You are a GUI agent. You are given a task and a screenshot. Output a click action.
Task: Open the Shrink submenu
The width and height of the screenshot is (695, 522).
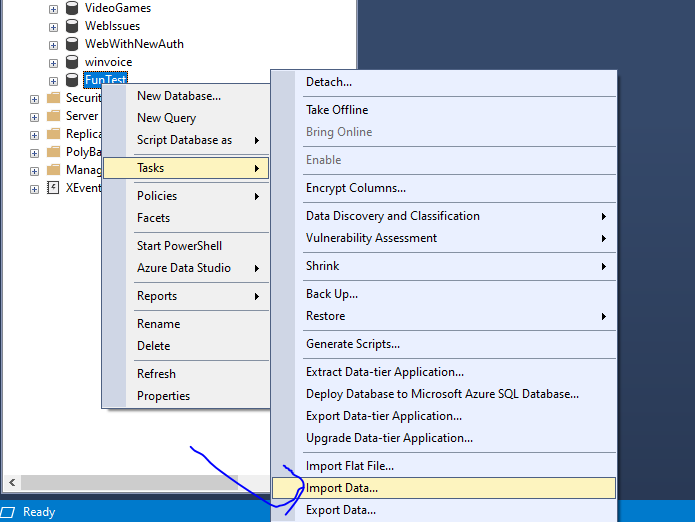[444, 266]
